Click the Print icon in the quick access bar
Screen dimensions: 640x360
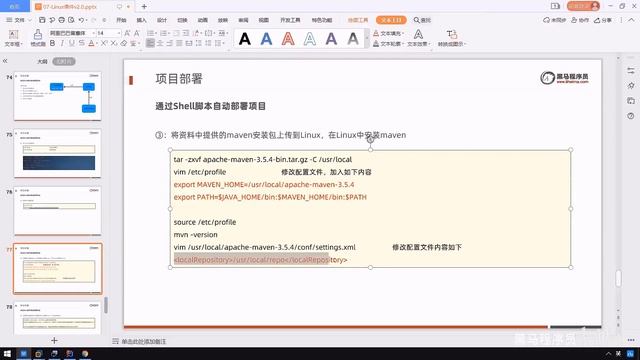click(61, 20)
